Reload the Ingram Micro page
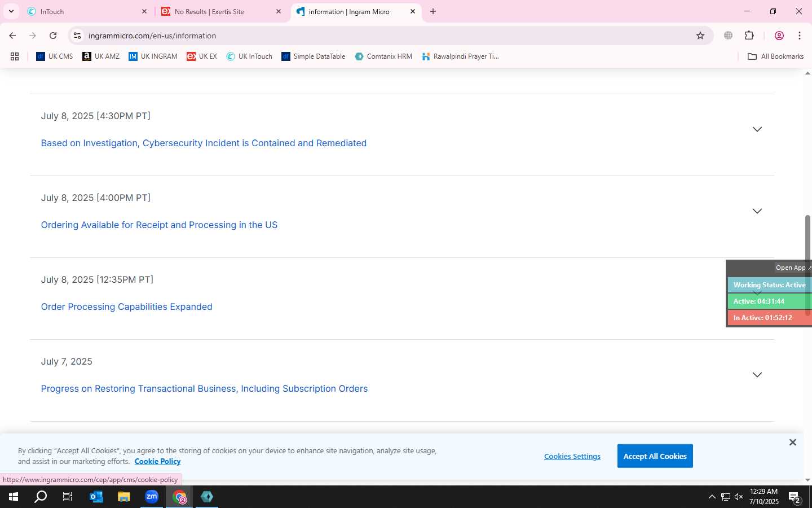812x508 pixels. coord(53,36)
